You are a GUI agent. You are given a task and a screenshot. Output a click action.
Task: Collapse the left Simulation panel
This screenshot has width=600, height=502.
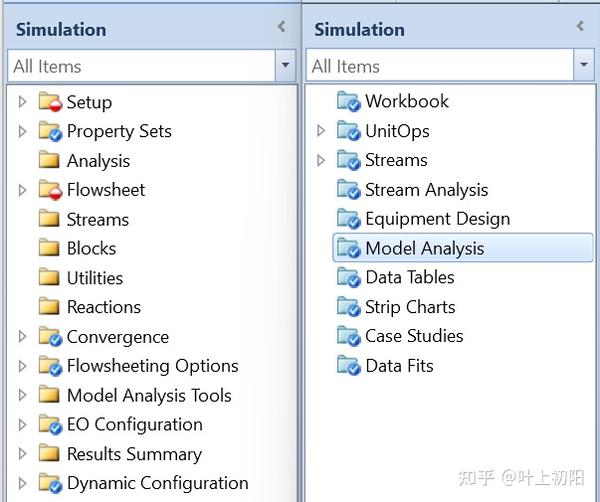click(281, 28)
